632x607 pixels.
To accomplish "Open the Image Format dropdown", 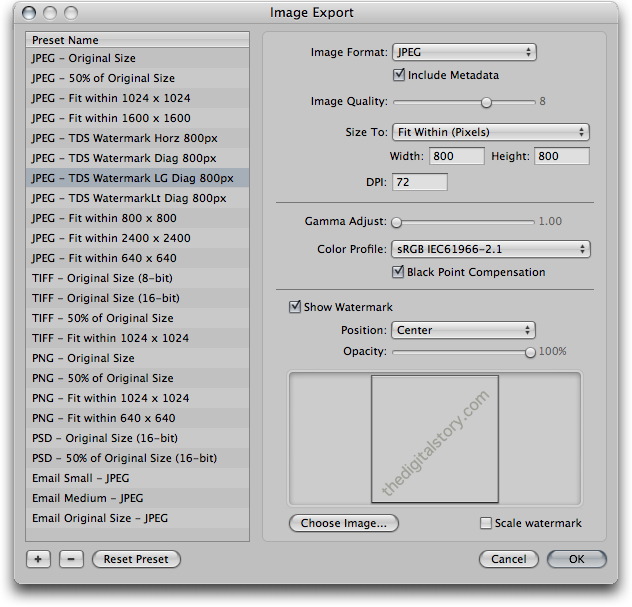I will click(464, 52).
